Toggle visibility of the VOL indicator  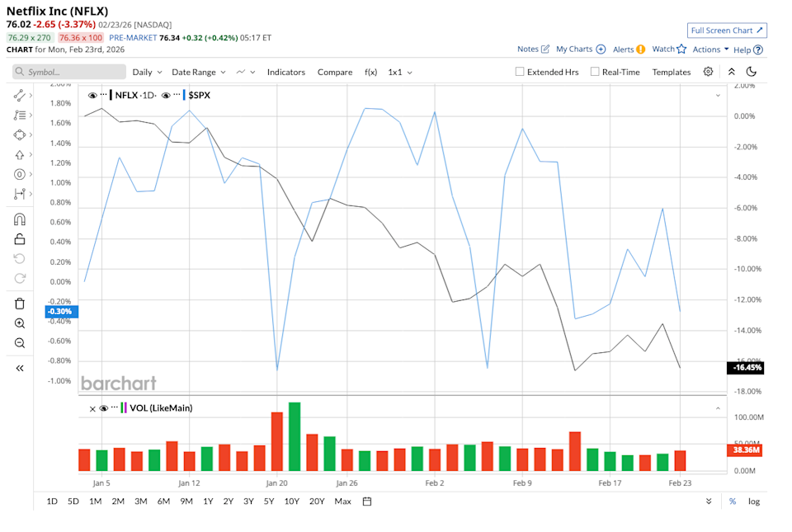103,407
